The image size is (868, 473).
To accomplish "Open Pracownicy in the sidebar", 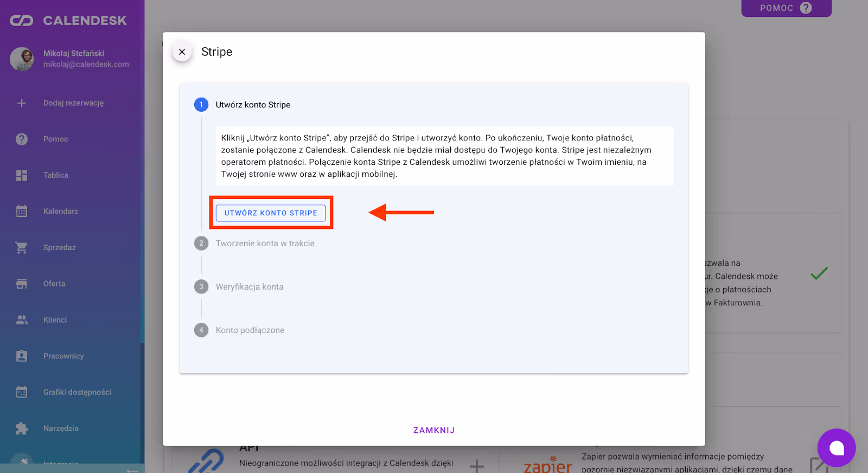I will 63,356.
